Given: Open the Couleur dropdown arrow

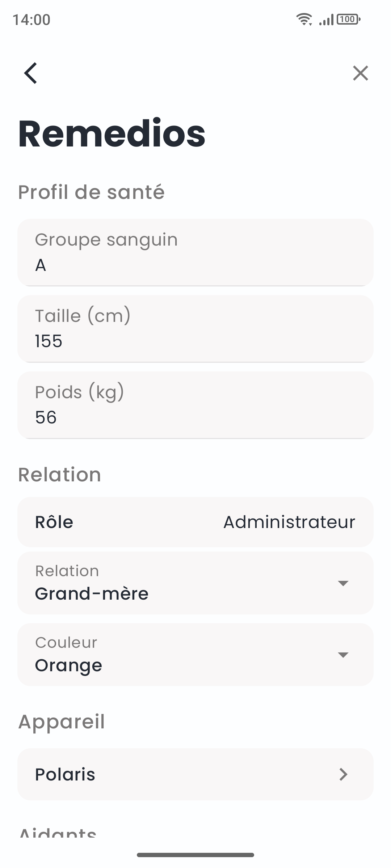Looking at the screenshot, I should pyautogui.click(x=343, y=655).
